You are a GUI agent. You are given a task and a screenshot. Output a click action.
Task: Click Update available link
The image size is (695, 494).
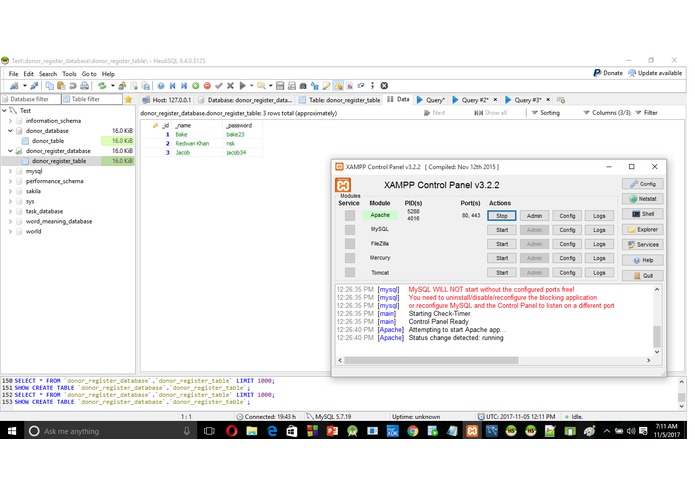[655, 73]
